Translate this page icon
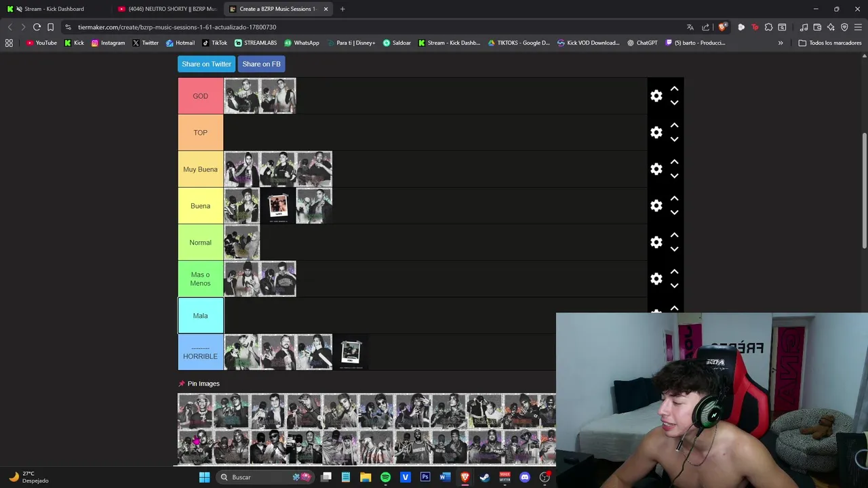868x488 pixels. [690, 27]
